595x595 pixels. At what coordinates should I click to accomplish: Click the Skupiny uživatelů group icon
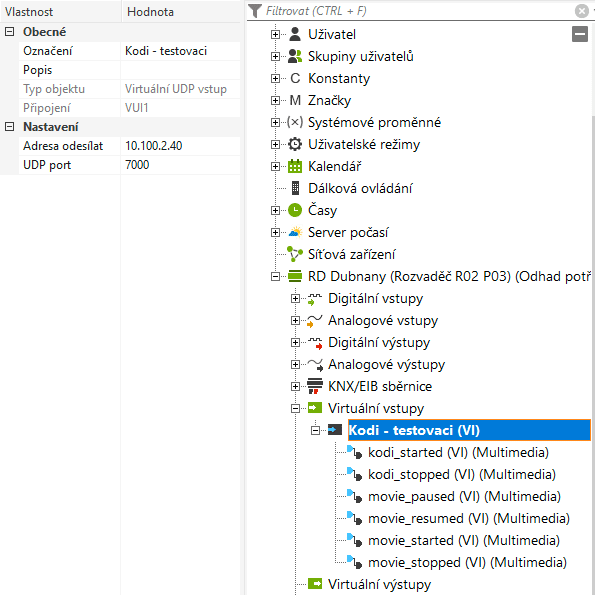pyautogui.click(x=295, y=56)
